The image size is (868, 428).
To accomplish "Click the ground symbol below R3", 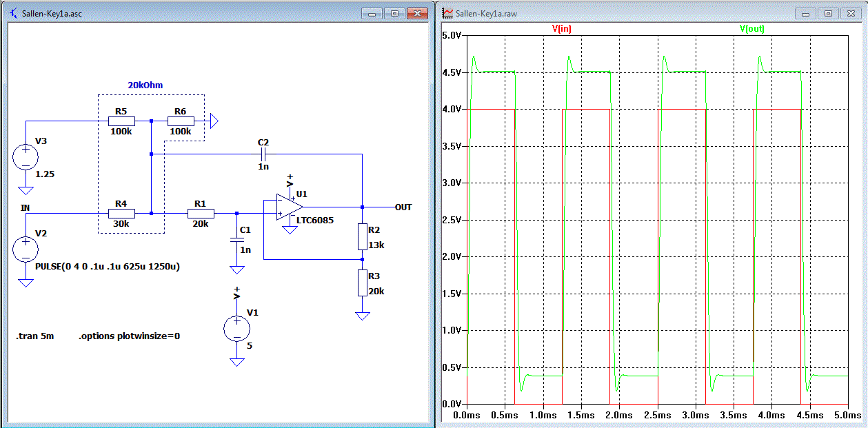I will 362,316.
